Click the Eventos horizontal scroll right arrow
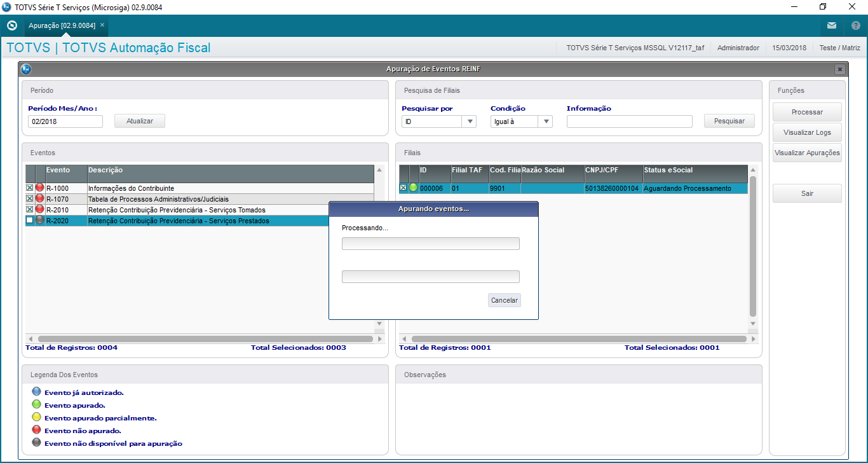This screenshot has width=868, height=463. (x=380, y=339)
